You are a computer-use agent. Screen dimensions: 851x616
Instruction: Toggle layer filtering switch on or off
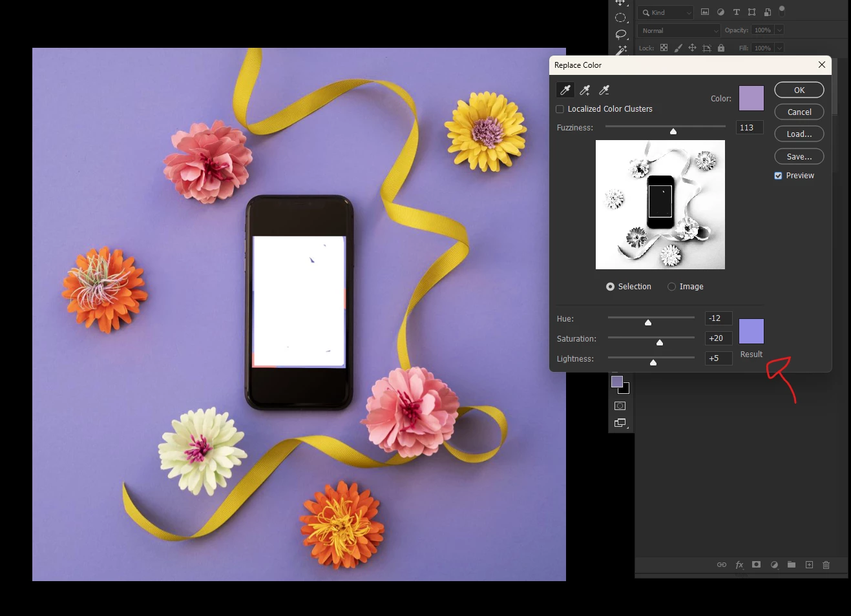[782, 10]
